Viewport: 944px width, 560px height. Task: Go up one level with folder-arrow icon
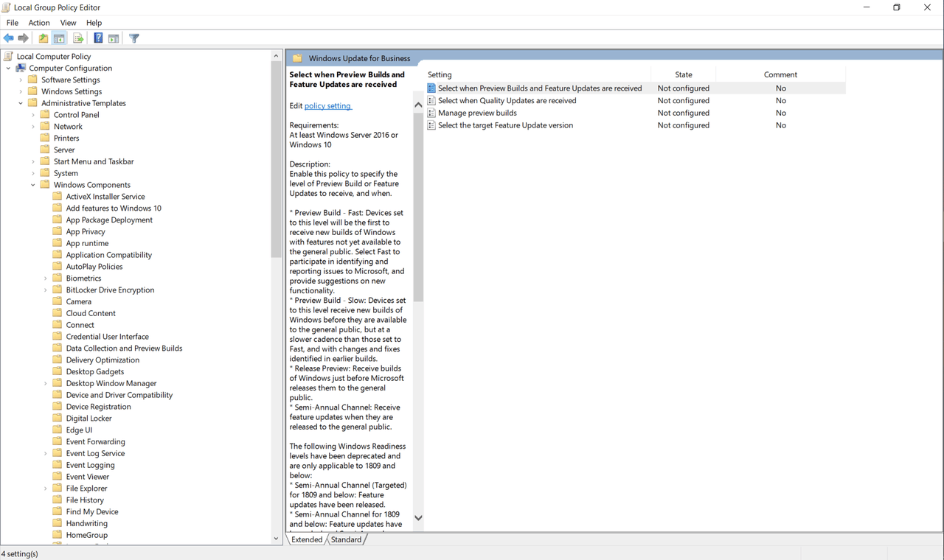click(44, 38)
